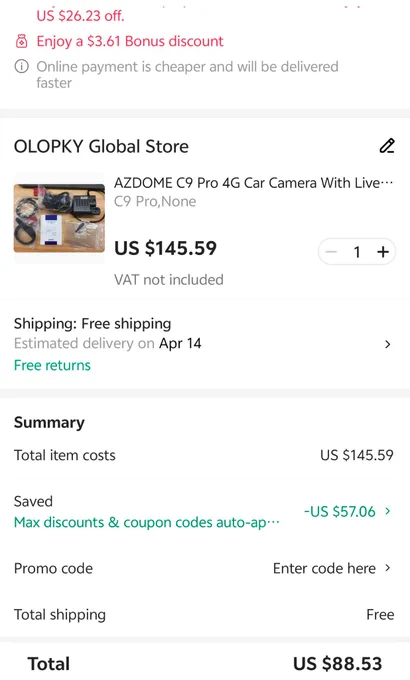The height and width of the screenshot is (680, 410).
Task: Tap Enter code here promo field
Action: [x=324, y=568]
